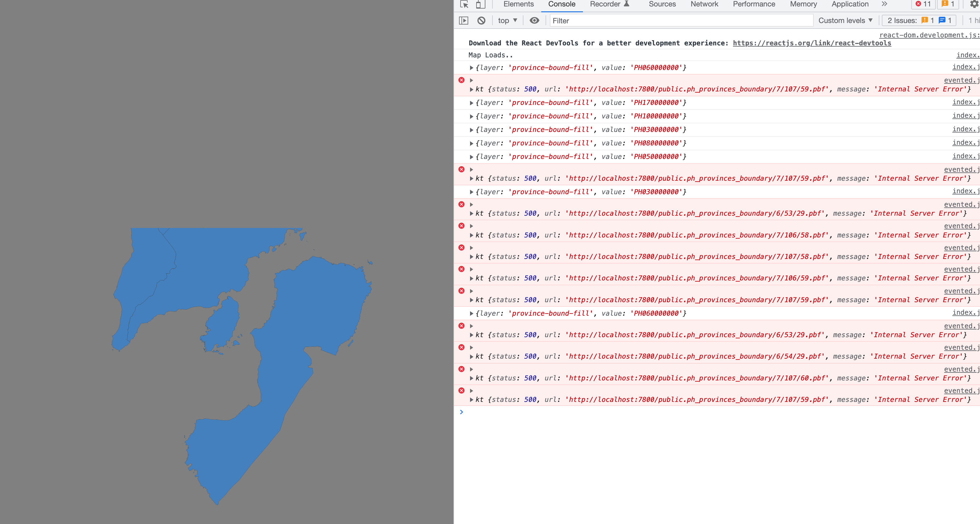Click the 11 errors badge
980x524 pixels.
[x=923, y=5]
